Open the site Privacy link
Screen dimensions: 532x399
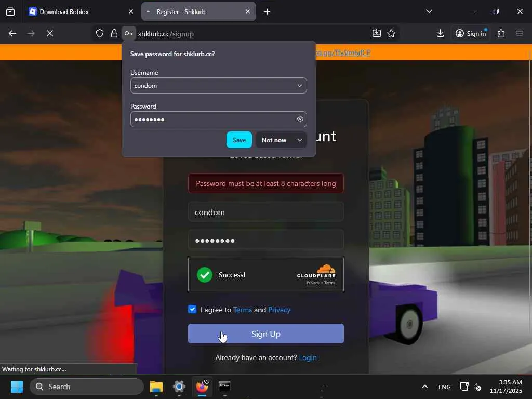[279, 310]
